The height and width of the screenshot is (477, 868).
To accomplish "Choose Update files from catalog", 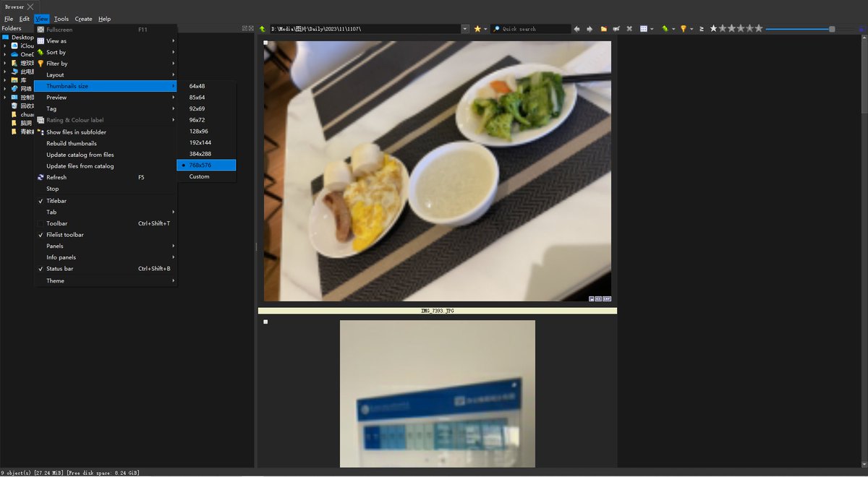I will pyautogui.click(x=106, y=166).
